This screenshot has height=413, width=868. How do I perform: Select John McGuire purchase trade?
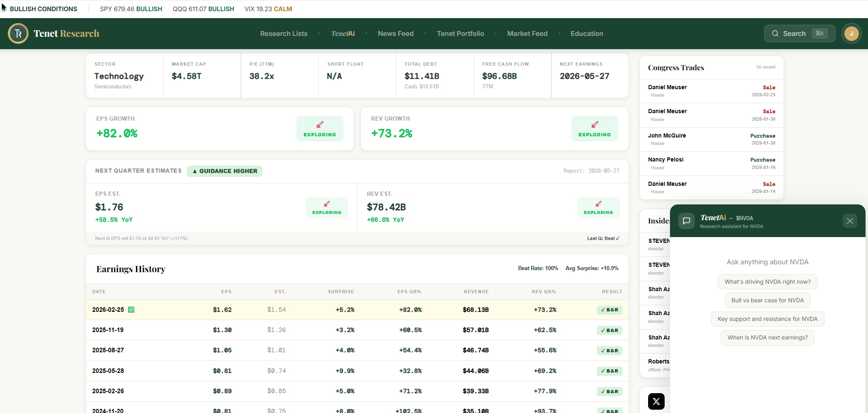[x=711, y=139]
